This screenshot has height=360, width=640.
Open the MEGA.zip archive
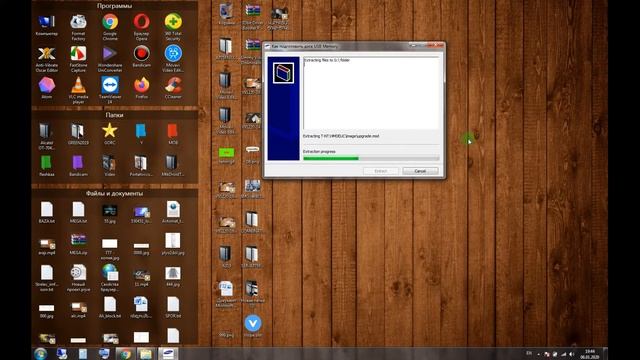coord(78,244)
